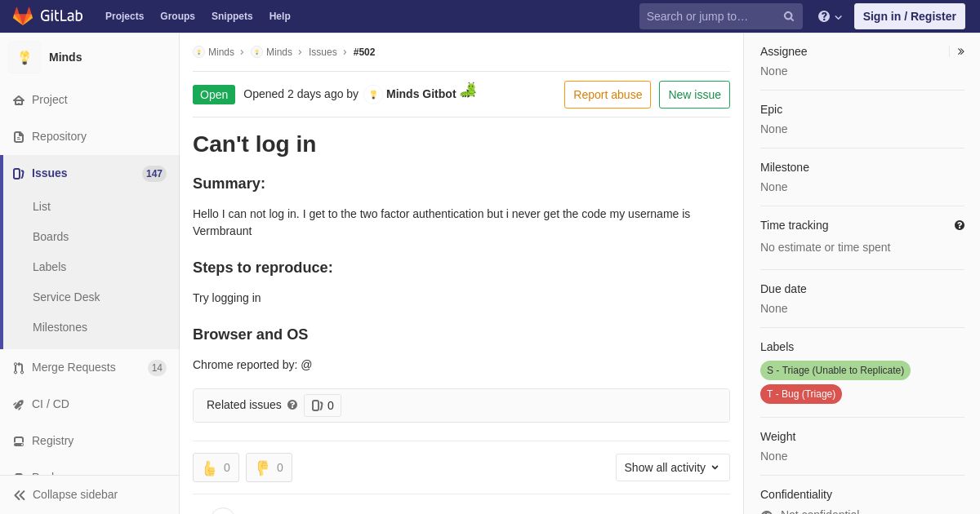Image resolution: width=980 pixels, height=514 pixels.
Task: Click the search magnifier icon
Action: (789, 16)
